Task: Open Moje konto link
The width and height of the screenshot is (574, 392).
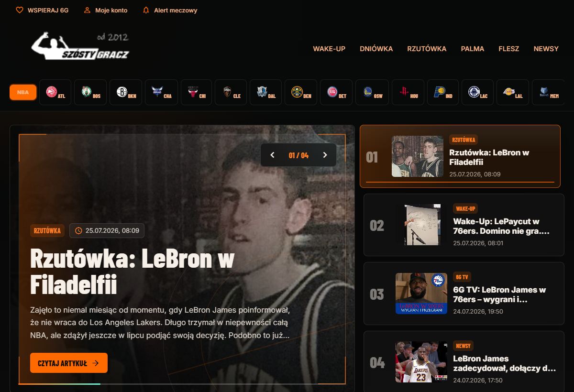Action: [x=106, y=10]
